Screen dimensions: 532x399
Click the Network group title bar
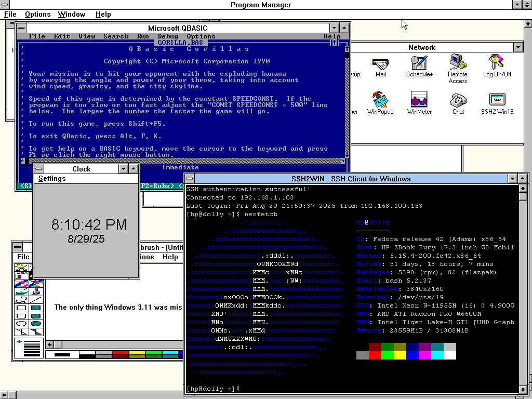422,47
